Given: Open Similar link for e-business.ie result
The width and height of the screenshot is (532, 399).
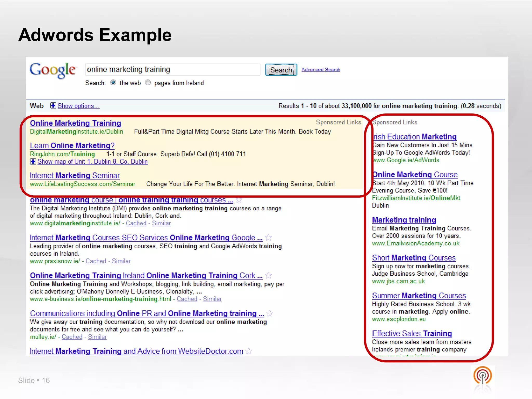Looking at the screenshot, I should pos(212,299).
